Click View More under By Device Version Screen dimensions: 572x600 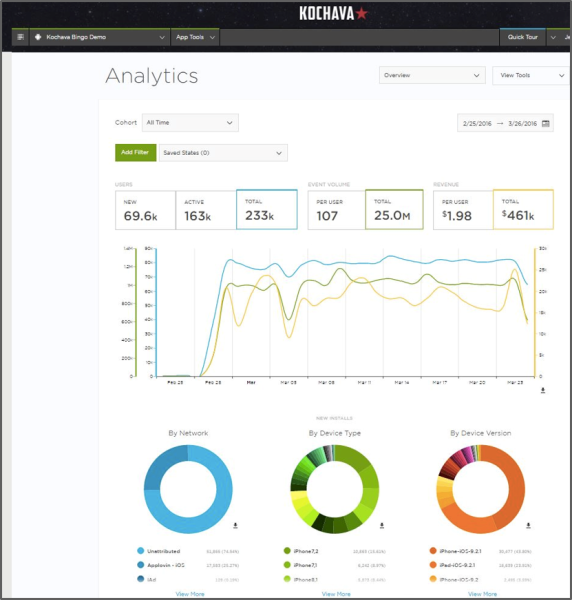point(482,594)
